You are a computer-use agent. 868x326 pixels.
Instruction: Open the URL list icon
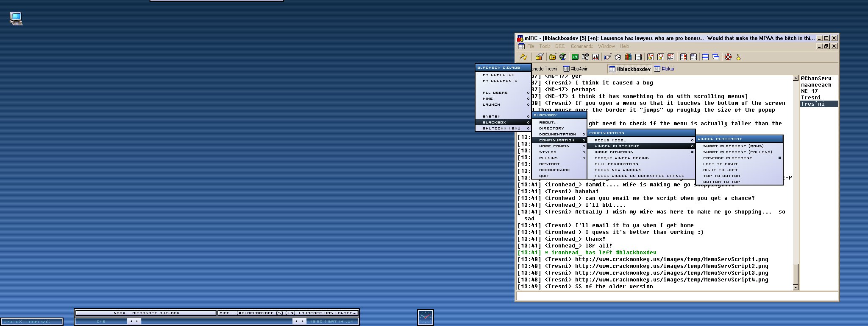(x=693, y=57)
